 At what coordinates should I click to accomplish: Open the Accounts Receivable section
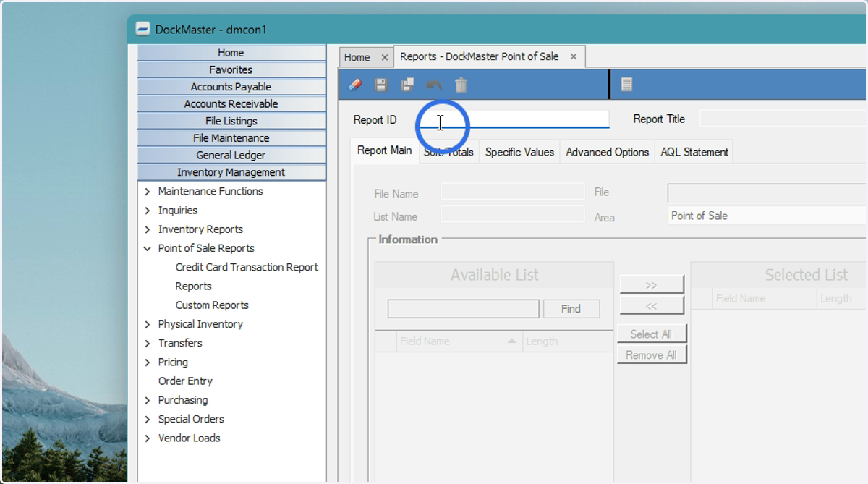[x=231, y=103]
